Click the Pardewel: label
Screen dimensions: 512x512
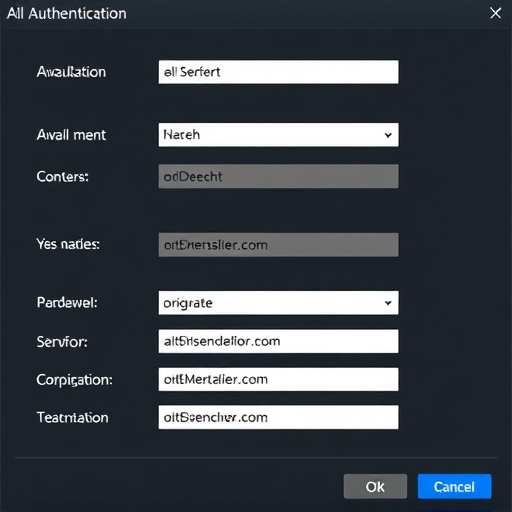click(x=67, y=303)
